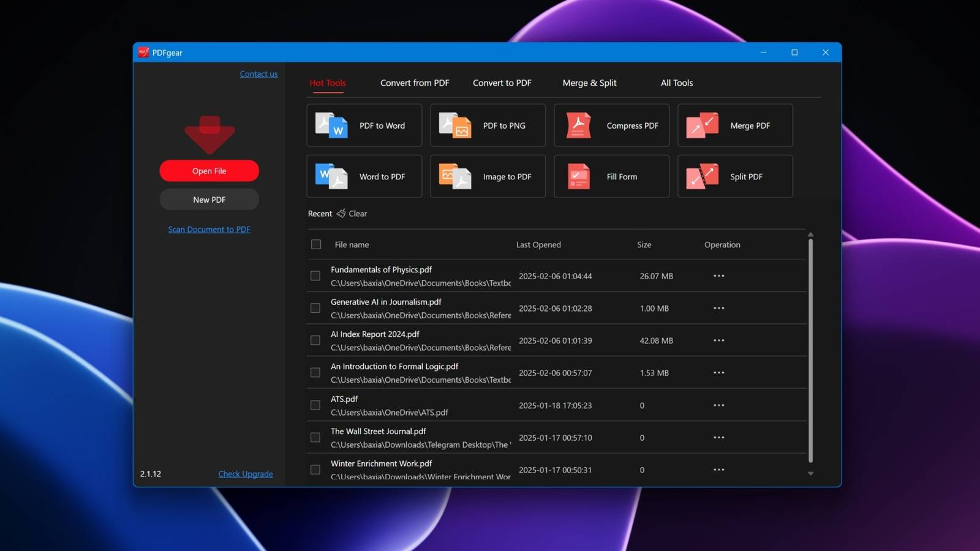This screenshot has height=551, width=980.
Task: Start the Merge PDF tool
Action: (735, 126)
